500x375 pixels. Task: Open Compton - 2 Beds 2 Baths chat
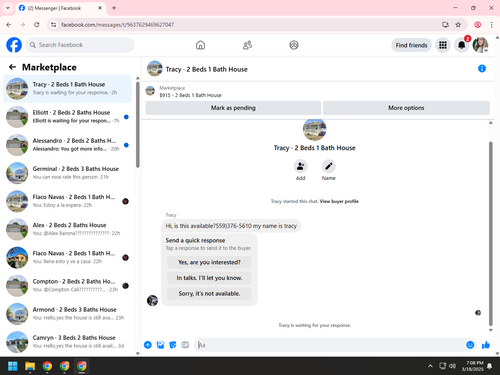point(67,286)
